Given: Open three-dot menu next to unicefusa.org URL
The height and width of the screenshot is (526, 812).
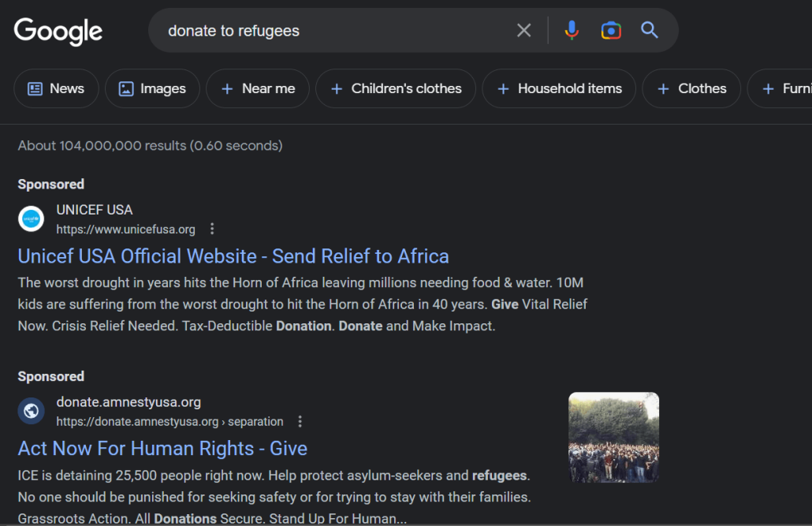Looking at the screenshot, I should coord(212,229).
